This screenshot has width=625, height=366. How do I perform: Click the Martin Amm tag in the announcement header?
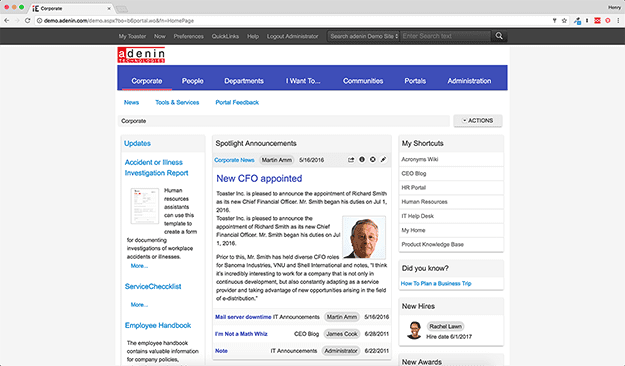277,160
